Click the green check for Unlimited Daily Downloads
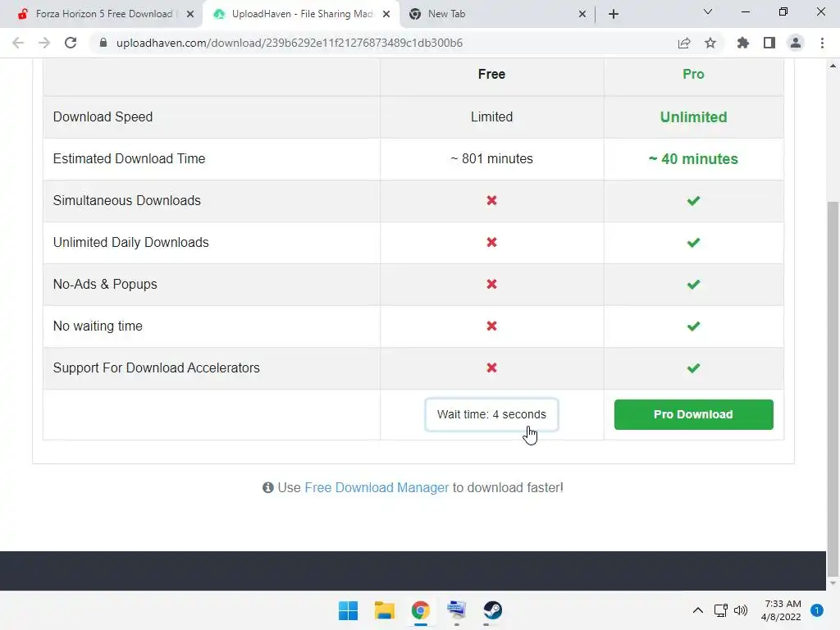840x630 pixels. pyautogui.click(x=693, y=242)
